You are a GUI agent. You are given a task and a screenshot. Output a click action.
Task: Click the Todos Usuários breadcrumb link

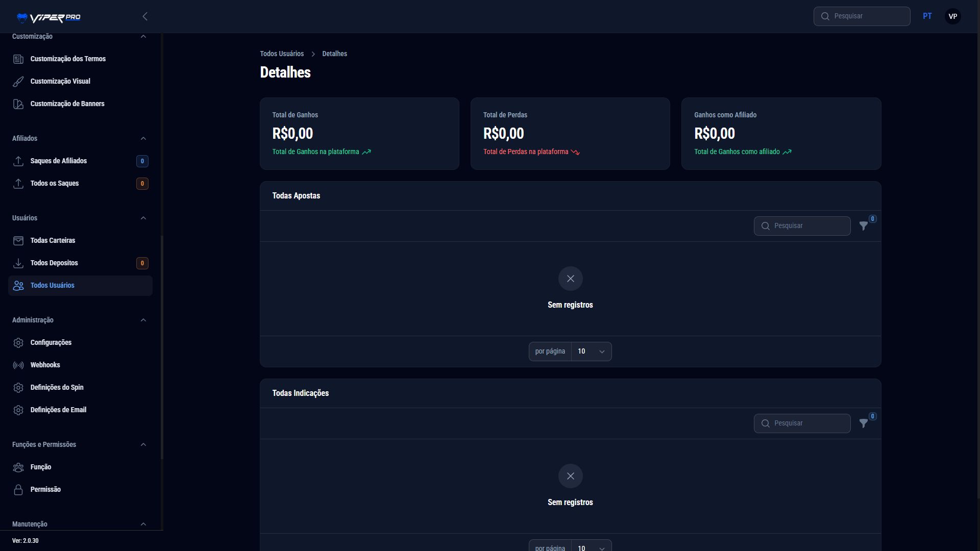pyautogui.click(x=282, y=54)
